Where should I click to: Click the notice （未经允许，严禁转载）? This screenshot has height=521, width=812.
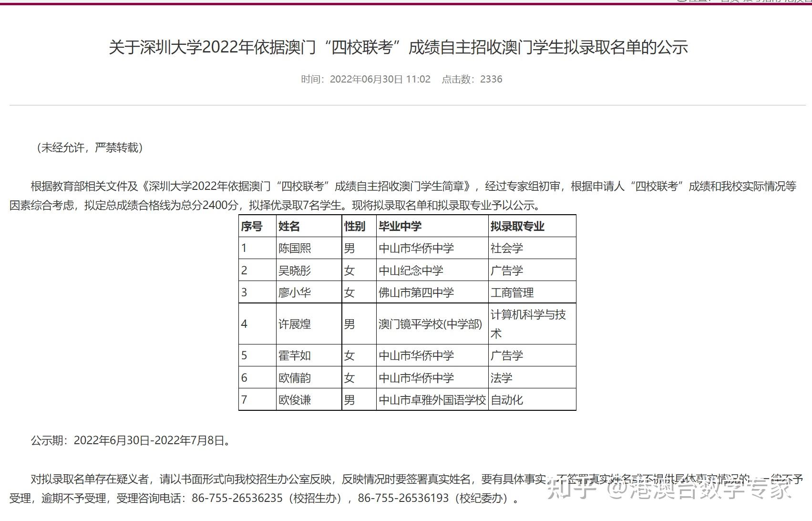(x=89, y=147)
